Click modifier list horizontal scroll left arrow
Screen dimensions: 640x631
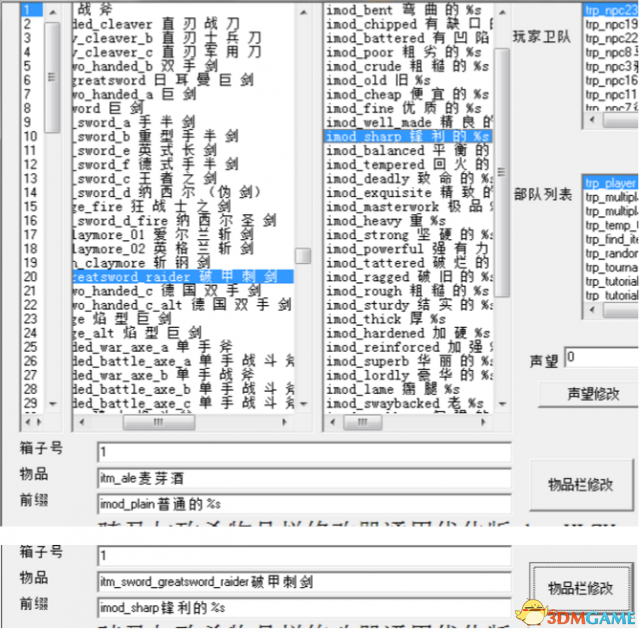point(333,422)
